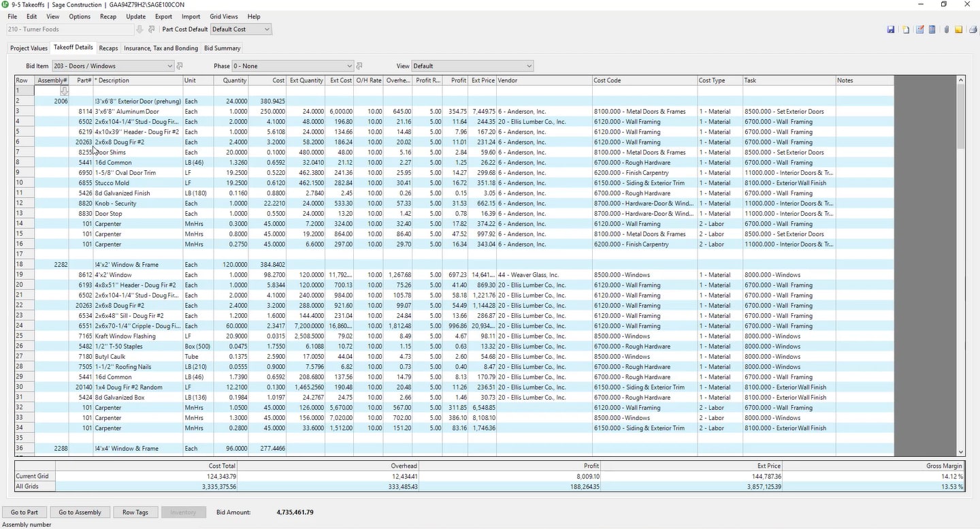Image resolution: width=980 pixels, height=529 pixels.
Task: Open the Insurance, Tax and Bonding tab
Action: point(161,48)
